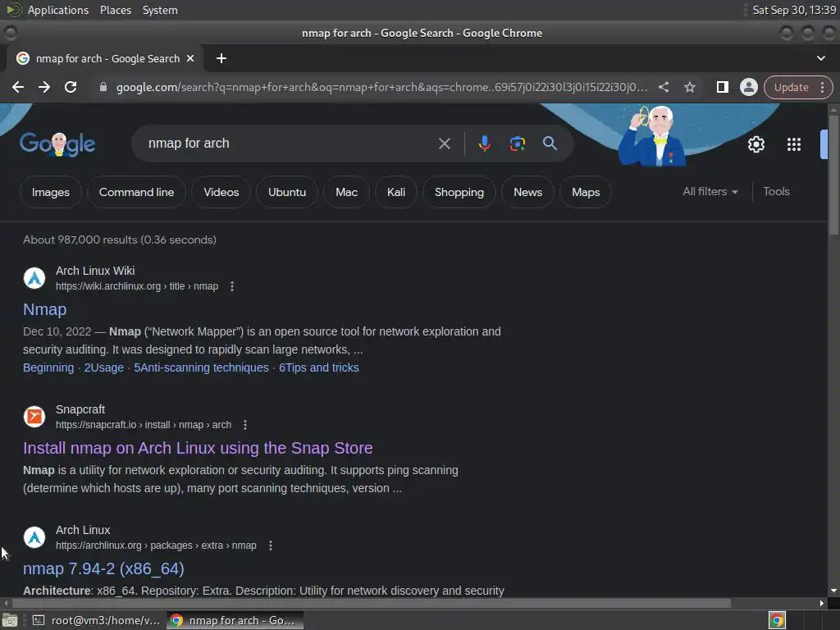
Task: Switch to News results
Action: pos(527,192)
